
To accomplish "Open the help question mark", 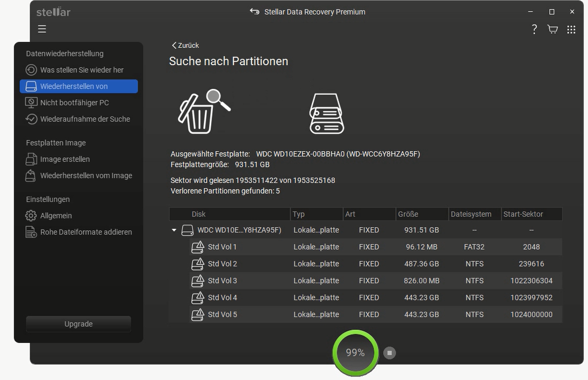I will (x=534, y=29).
